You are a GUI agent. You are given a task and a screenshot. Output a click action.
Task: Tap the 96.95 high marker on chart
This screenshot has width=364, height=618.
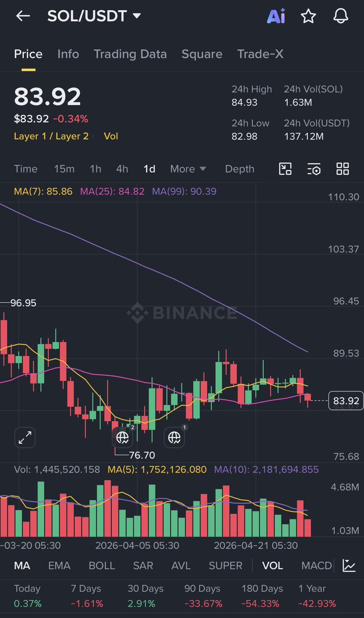[x=23, y=303]
